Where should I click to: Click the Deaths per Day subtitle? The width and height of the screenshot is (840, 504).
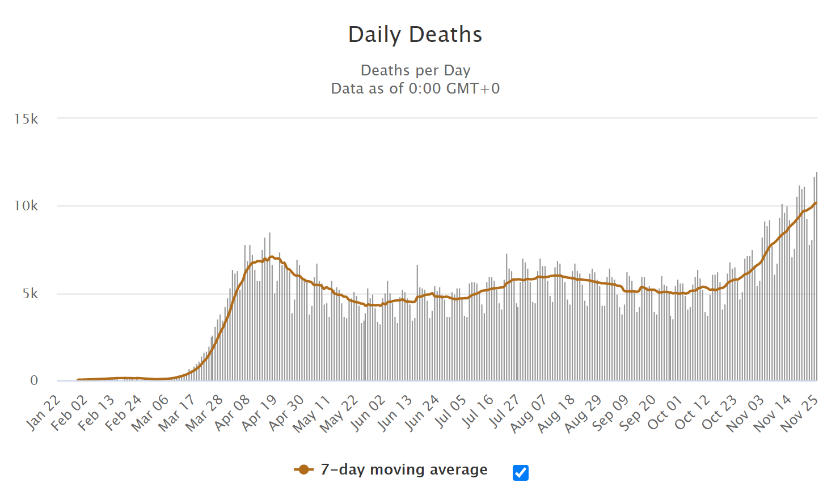pyautogui.click(x=415, y=70)
